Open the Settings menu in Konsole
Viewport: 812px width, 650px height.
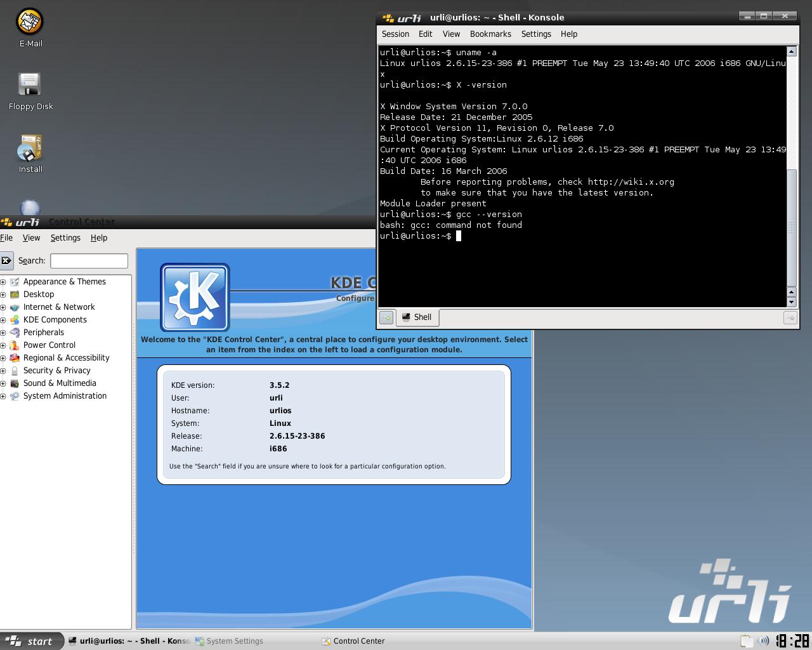coord(536,34)
